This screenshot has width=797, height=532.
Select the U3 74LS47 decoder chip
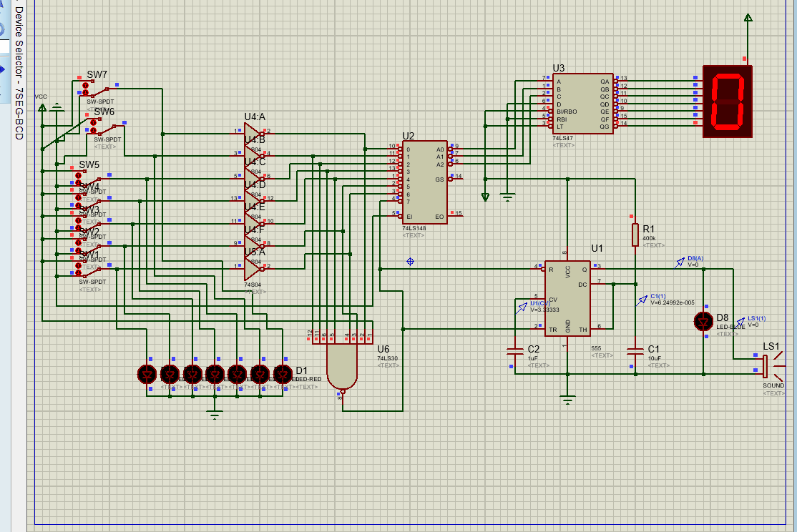click(583, 104)
